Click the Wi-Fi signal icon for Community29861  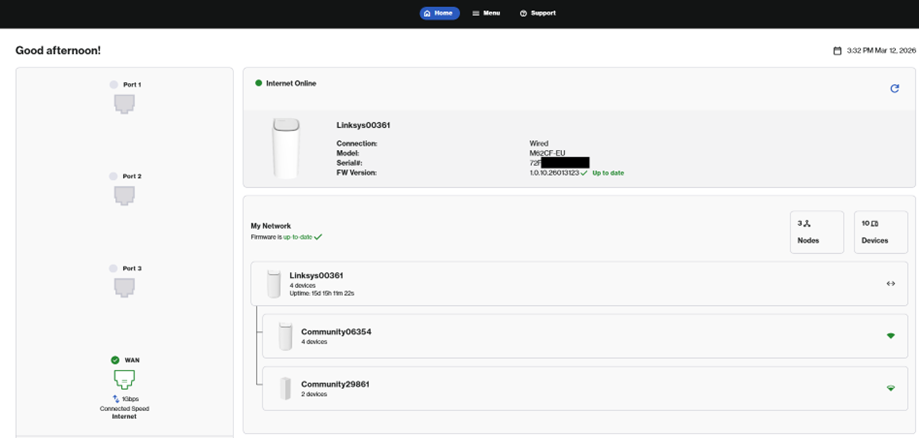click(891, 388)
